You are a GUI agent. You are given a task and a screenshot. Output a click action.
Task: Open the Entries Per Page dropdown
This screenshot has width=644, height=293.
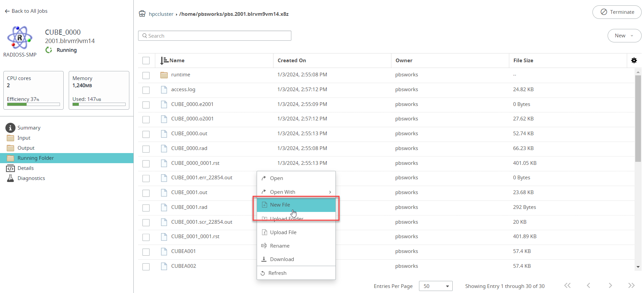[x=436, y=286]
